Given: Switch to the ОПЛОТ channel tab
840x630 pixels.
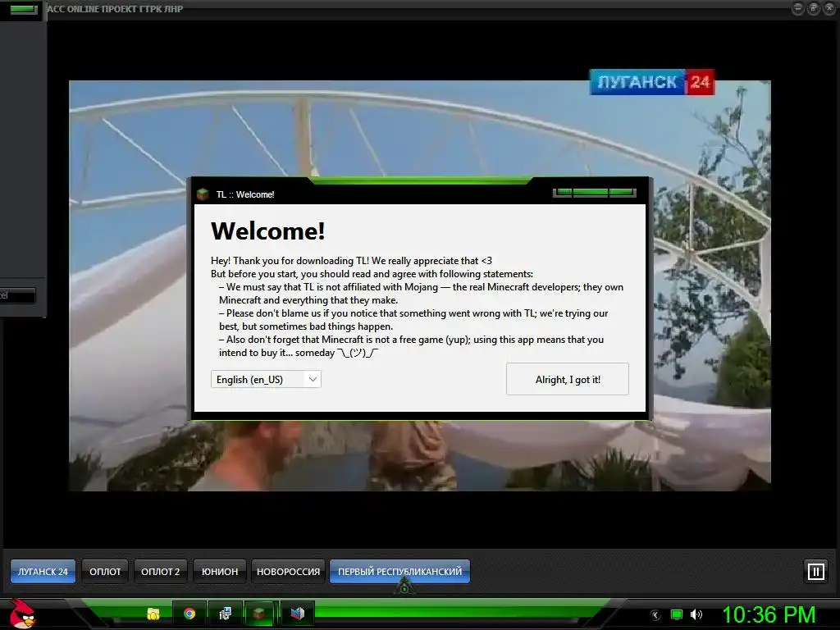Looking at the screenshot, I should tap(105, 572).
